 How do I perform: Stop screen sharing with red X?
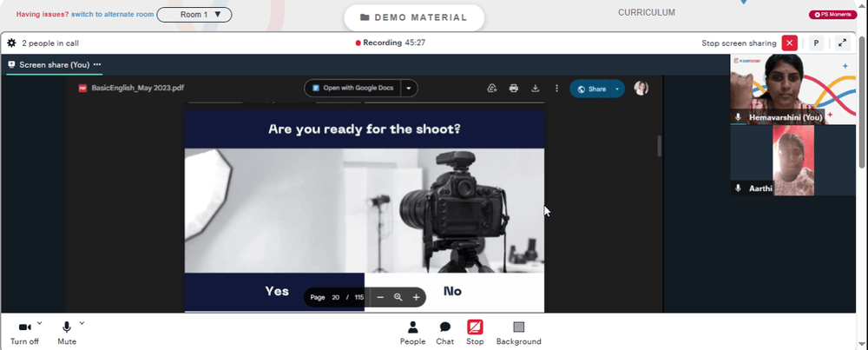coord(789,43)
